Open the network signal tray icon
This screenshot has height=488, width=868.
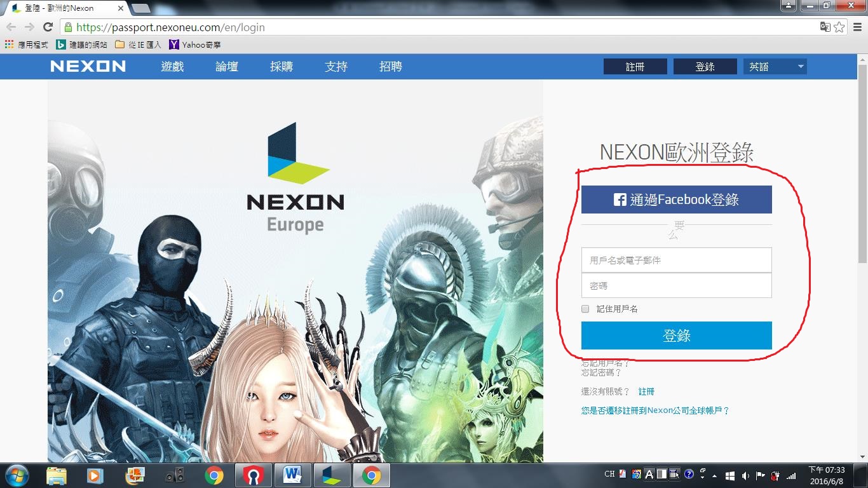pyautogui.click(x=791, y=475)
